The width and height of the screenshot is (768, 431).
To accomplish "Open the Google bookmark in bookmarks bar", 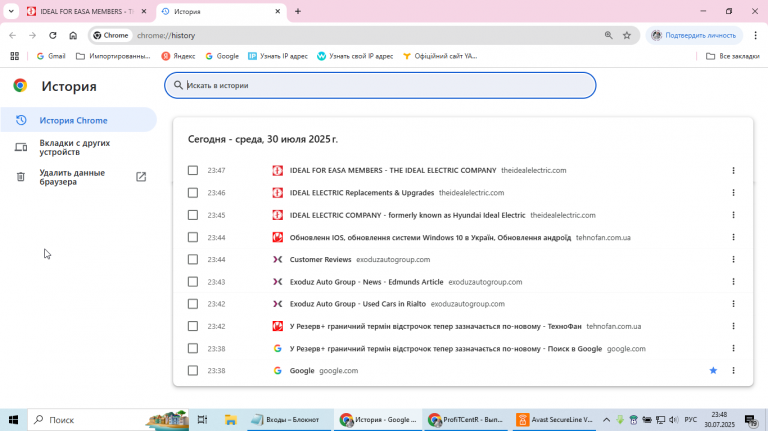I will coord(222,56).
